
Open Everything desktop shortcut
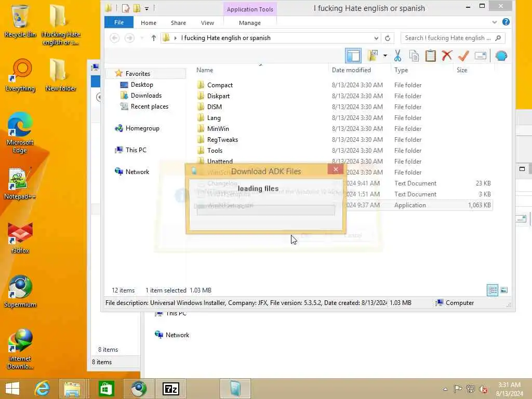tap(20, 75)
